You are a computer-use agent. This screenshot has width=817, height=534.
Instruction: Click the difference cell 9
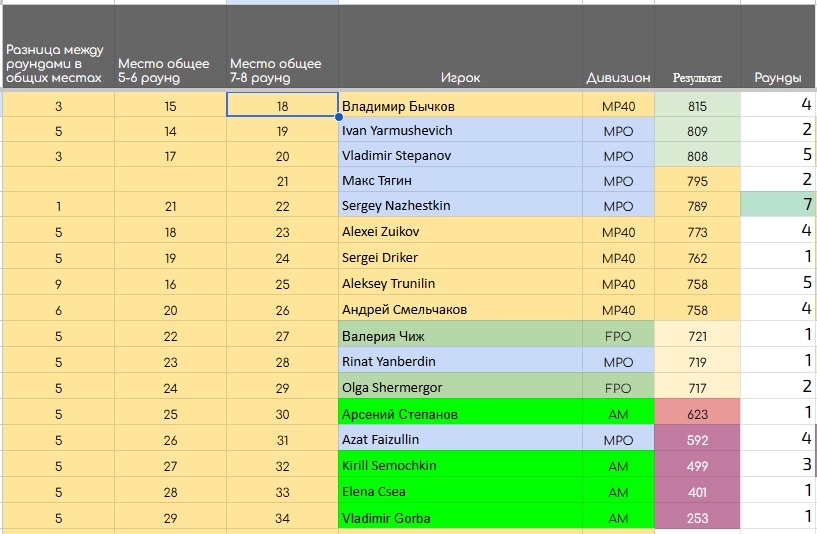point(58,282)
